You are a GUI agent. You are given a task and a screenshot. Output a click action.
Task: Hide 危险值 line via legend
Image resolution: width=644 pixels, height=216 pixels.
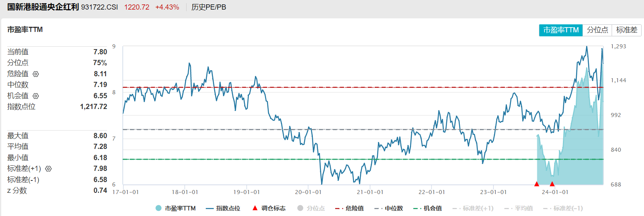(x=350, y=208)
